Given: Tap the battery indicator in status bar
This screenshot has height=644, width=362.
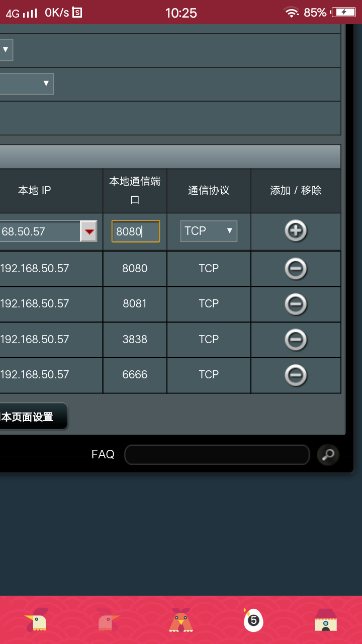Looking at the screenshot, I should pos(343,13).
